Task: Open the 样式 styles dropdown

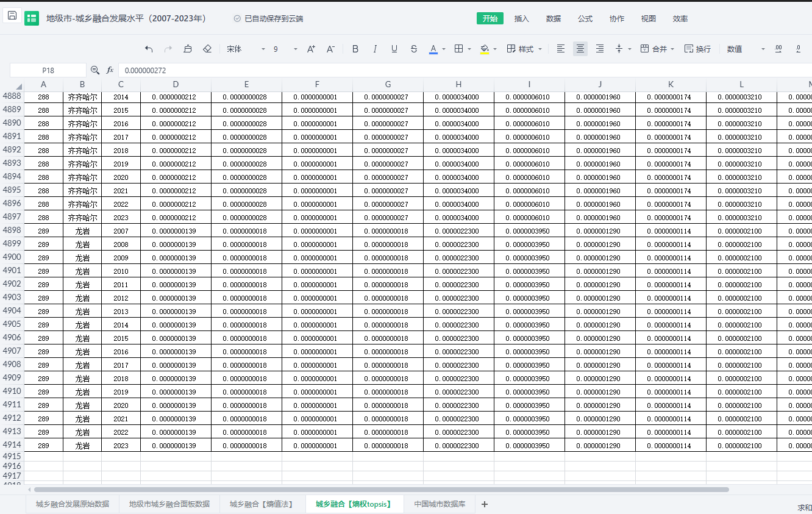Action: 525,49
